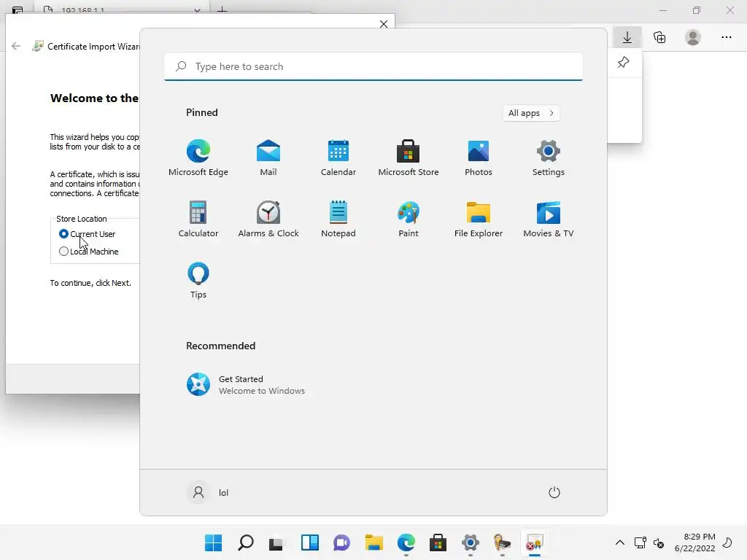
Task: Open Edge Collections button
Action: (659, 38)
